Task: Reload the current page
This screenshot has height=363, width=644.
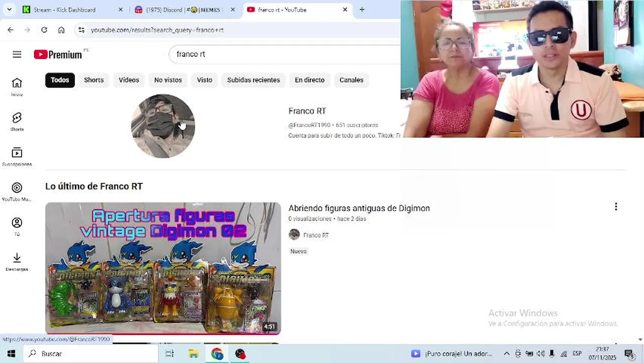Action: coord(44,30)
